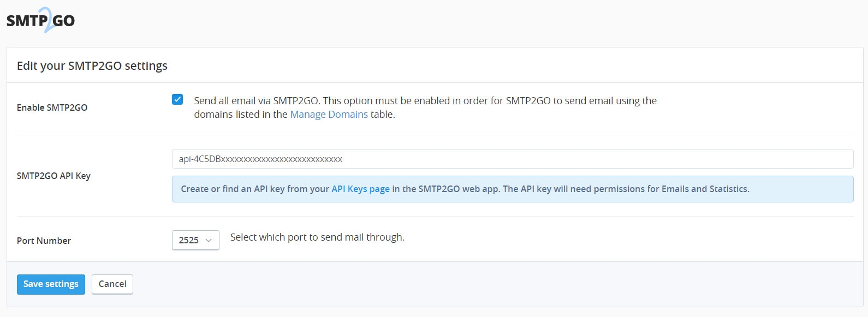Open the Port Number 2525 dropdown
This screenshot has height=317, width=868.
(x=195, y=240)
